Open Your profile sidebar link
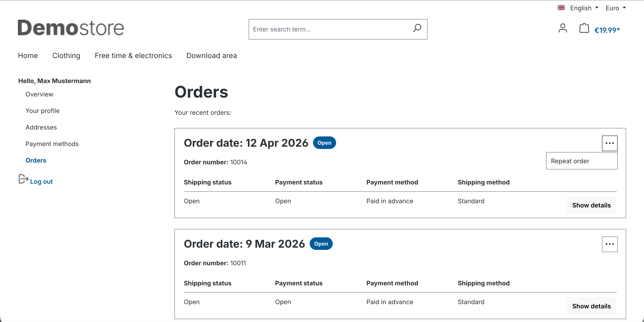 (x=42, y=111)
